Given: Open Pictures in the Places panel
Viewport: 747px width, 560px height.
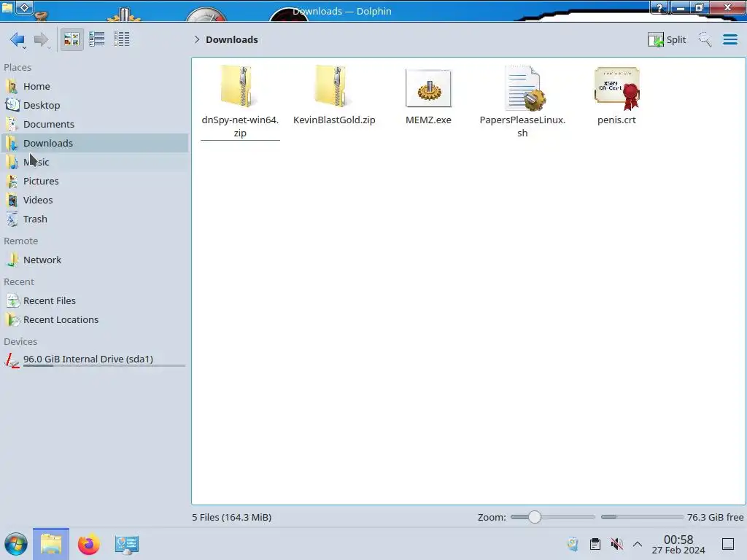Looking at the screenshot, I should [94, 182].
